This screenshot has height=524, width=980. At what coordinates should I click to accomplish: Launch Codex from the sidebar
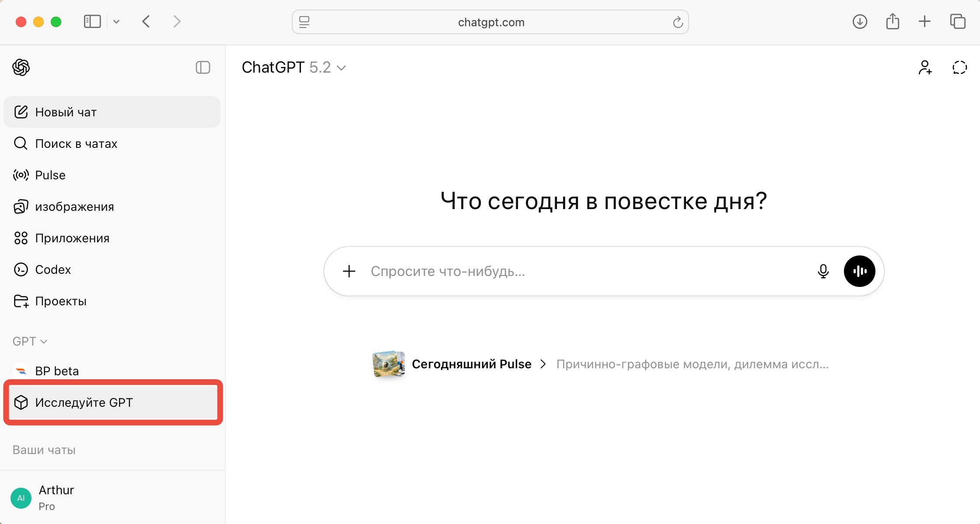pyautogui.click(x=112, y=269)
